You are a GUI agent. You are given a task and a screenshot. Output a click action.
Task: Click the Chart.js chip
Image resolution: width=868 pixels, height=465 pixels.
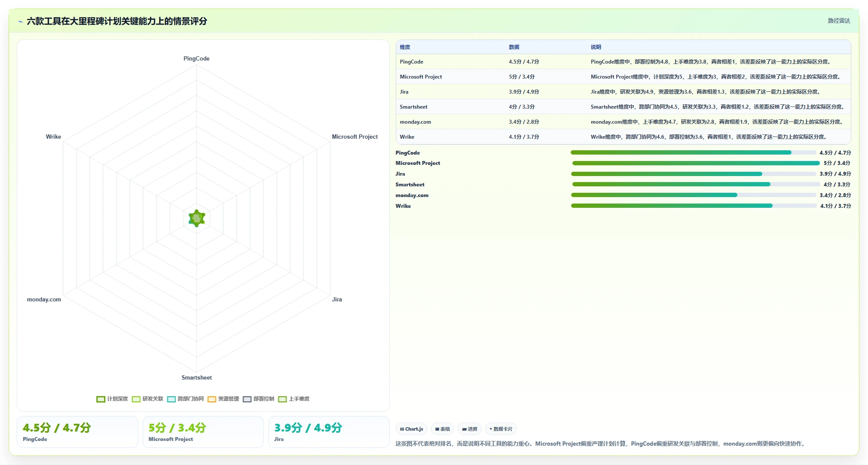[411, 429]
